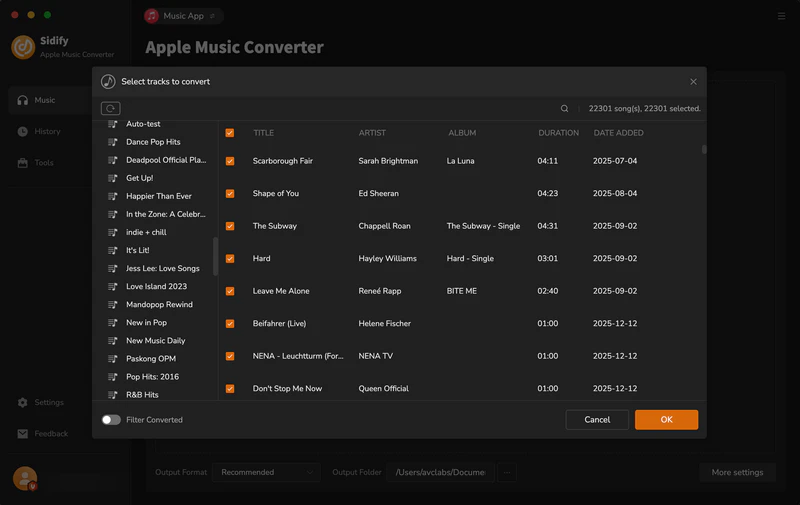Click the headphones Music icon
This screenshot has height=505, width=800.
22,100
